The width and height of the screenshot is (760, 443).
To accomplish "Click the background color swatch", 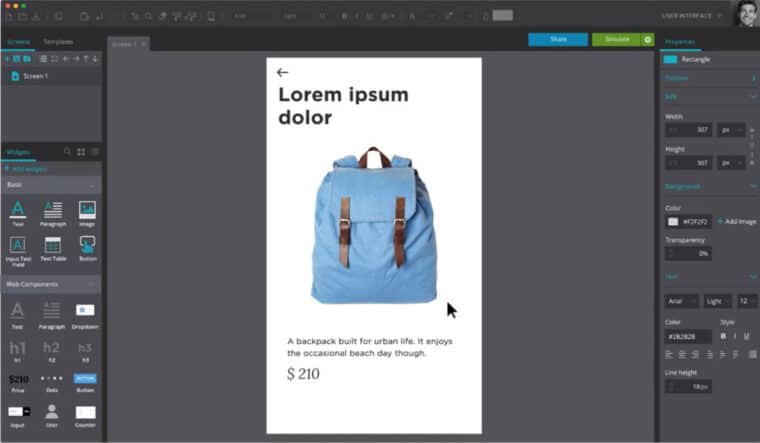I will tap(673, 221).
